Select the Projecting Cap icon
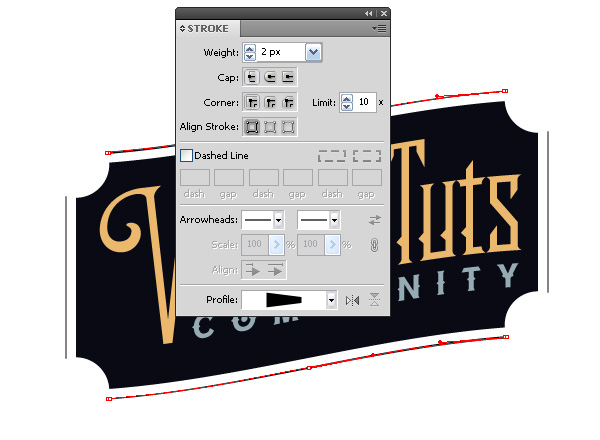The width and height of the screenshot is (600, 440). (288, 77)
